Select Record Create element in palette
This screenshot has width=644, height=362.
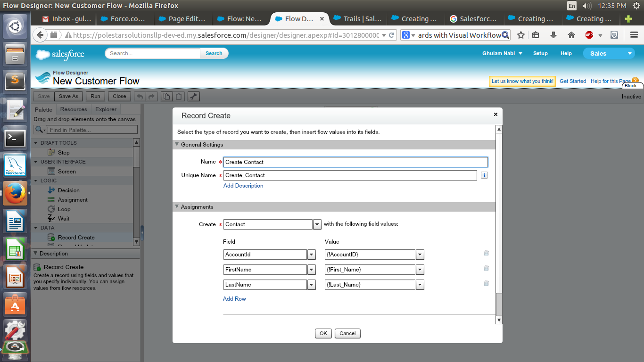point(76,238)
